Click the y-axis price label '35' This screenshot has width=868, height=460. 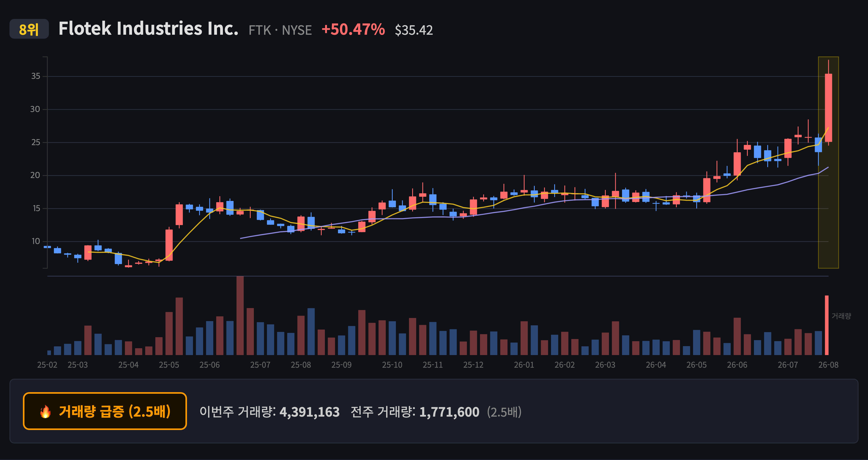[x=36, y=76]
